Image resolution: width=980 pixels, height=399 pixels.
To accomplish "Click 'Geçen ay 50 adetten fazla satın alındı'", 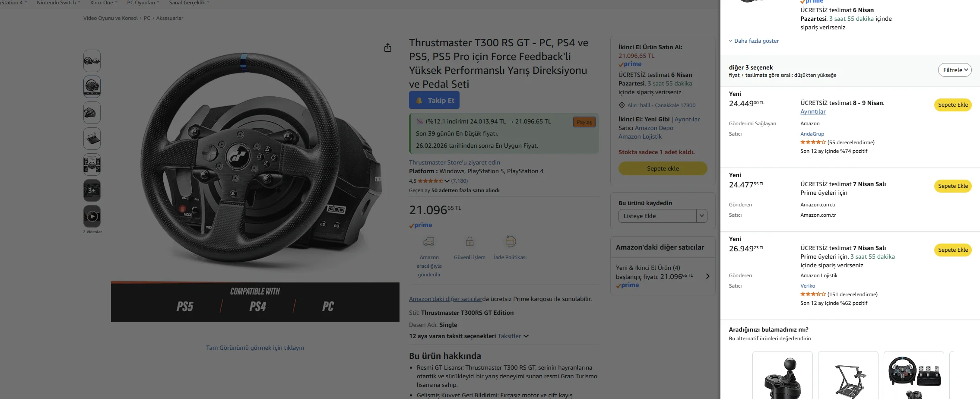I will click(454, 190).
